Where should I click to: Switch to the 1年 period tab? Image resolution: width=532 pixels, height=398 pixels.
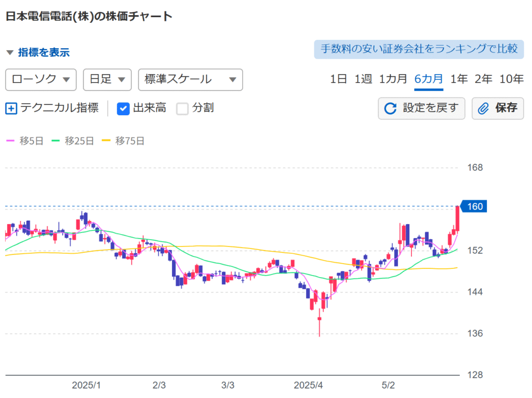[x=459, y=79]
